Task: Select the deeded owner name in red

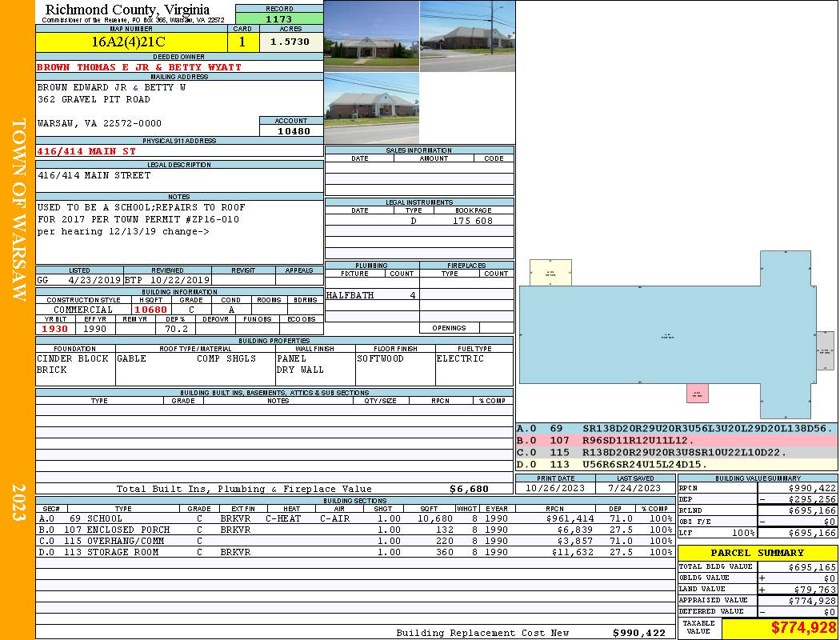Action: click(139, 67)
